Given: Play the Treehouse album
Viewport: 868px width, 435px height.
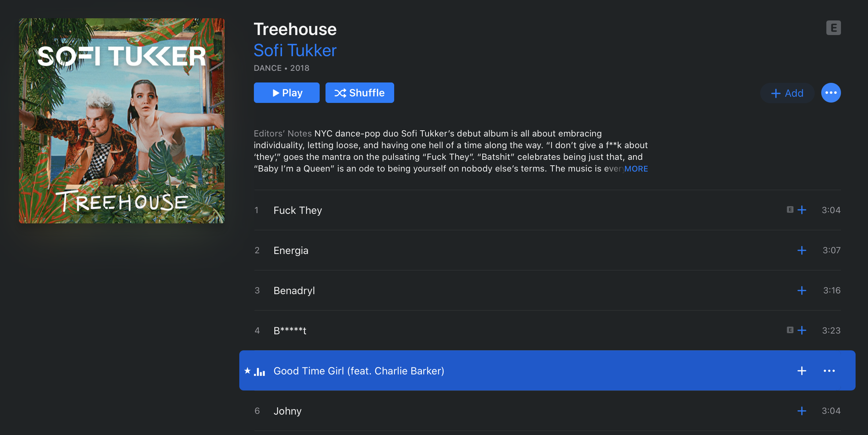Looking at the screenshot, I should tap(286, 93).
